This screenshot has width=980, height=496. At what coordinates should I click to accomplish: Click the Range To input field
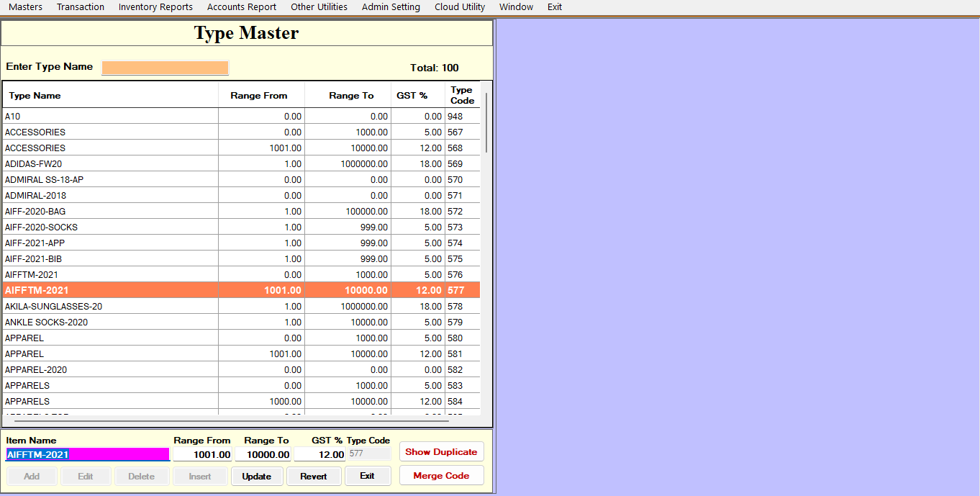coord(263,454)
